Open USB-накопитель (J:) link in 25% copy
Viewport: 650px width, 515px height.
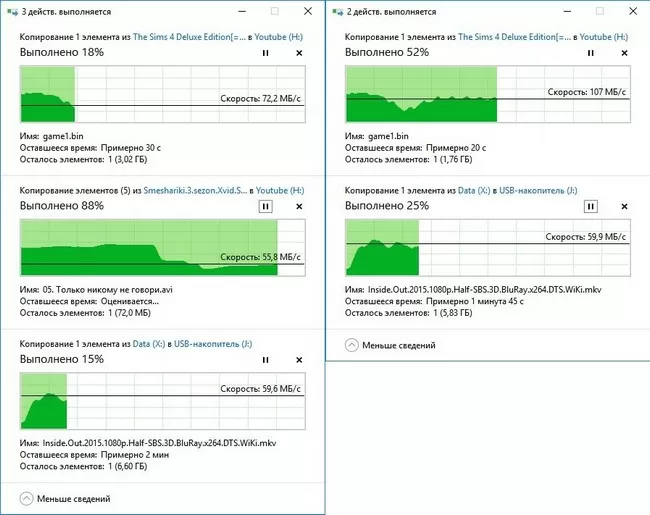pos(538,191)
